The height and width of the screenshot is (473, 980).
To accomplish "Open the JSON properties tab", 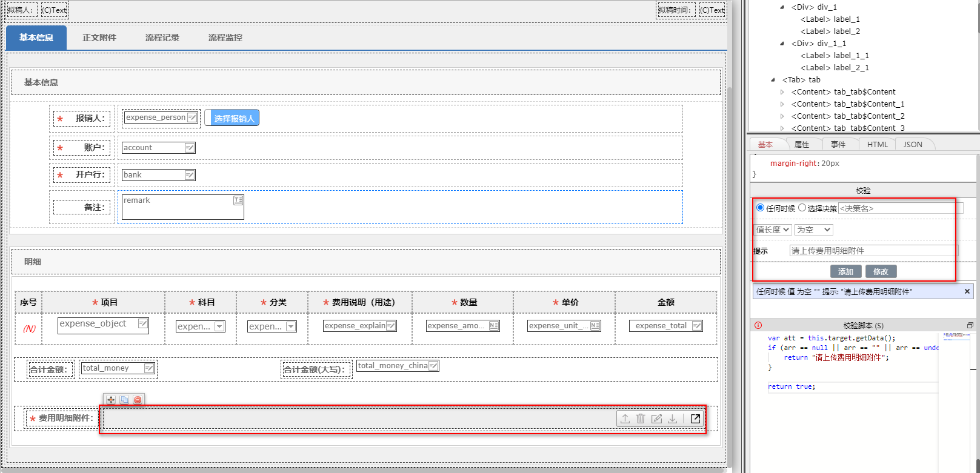I will [913, 144].
